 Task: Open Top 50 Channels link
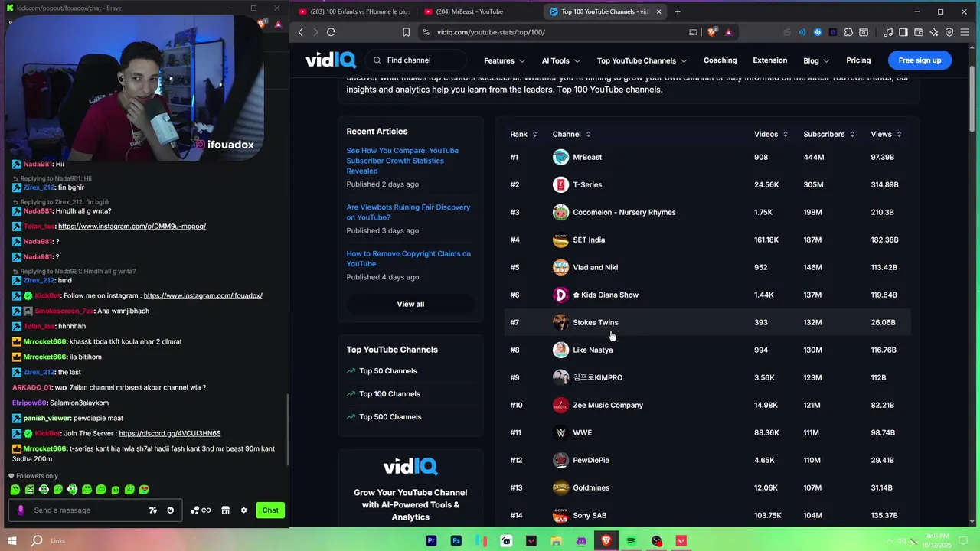pyautogui.click(x=388, y=371)
